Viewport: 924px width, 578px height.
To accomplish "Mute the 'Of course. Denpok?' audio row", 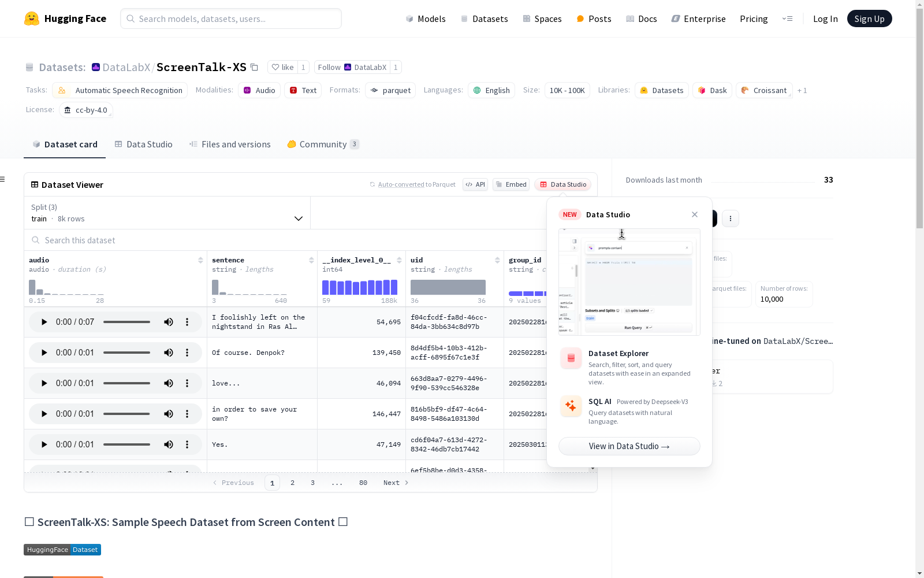I will 169,353.
